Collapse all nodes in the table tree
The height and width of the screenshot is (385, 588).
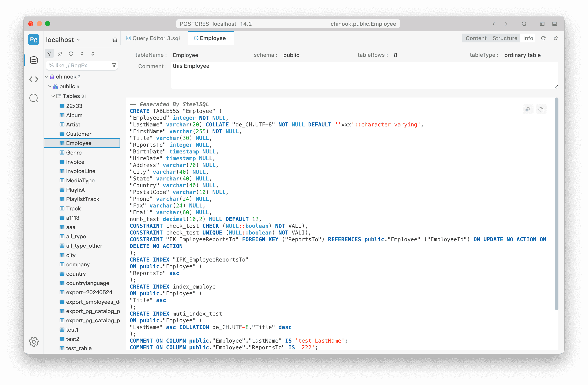82,53
